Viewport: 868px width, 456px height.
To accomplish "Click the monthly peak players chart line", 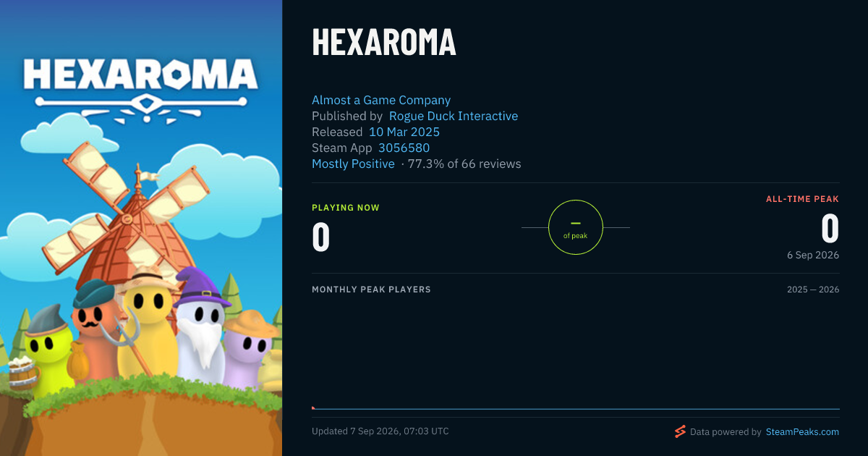I will (576, 409).
